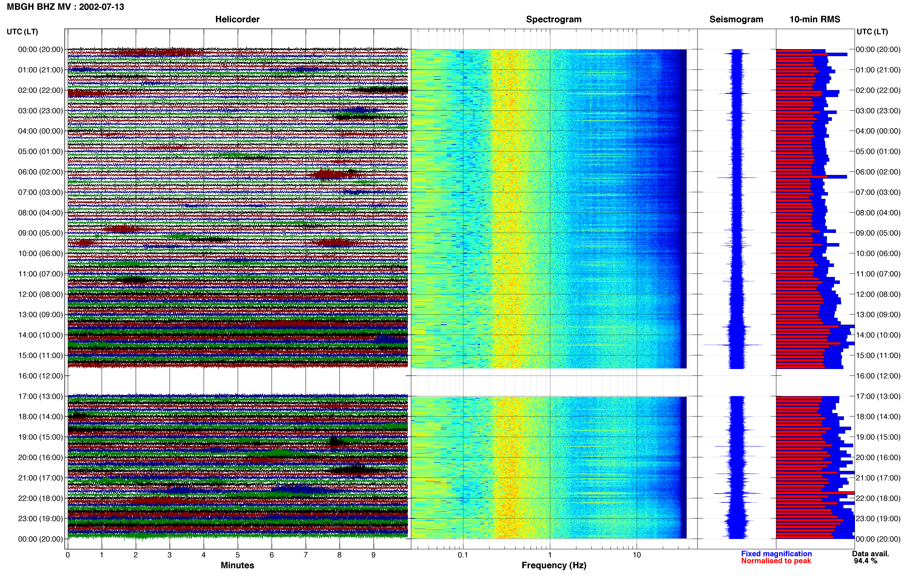The height and width of the screenshot is (578, 924).
Task: Click the '5' tick on the Minutes axis
Action: (x=238, y=555)
